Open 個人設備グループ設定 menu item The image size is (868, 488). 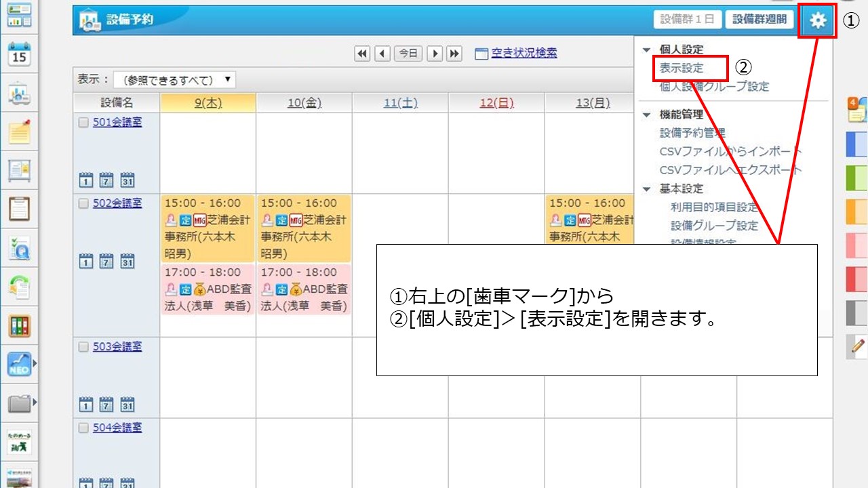pos(714,87)
